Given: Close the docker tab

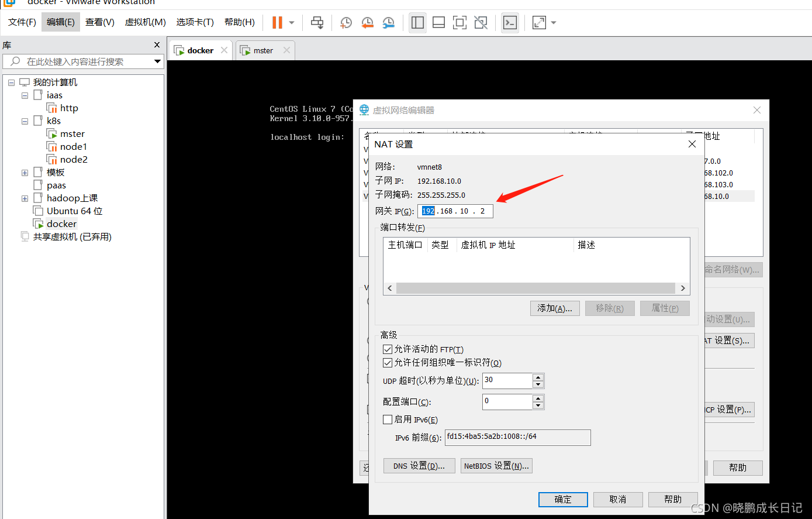Looking at the screenshot, I should (x=224, y=50).
